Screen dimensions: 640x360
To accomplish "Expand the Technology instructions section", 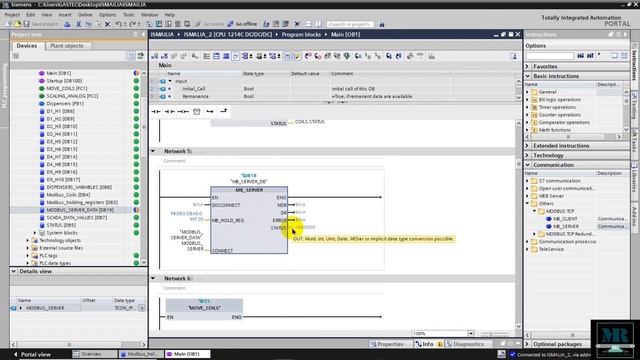I will (528, 155).
